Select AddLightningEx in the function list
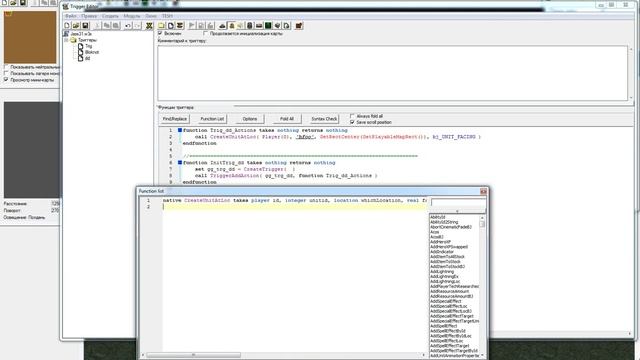 click(444, 277)
